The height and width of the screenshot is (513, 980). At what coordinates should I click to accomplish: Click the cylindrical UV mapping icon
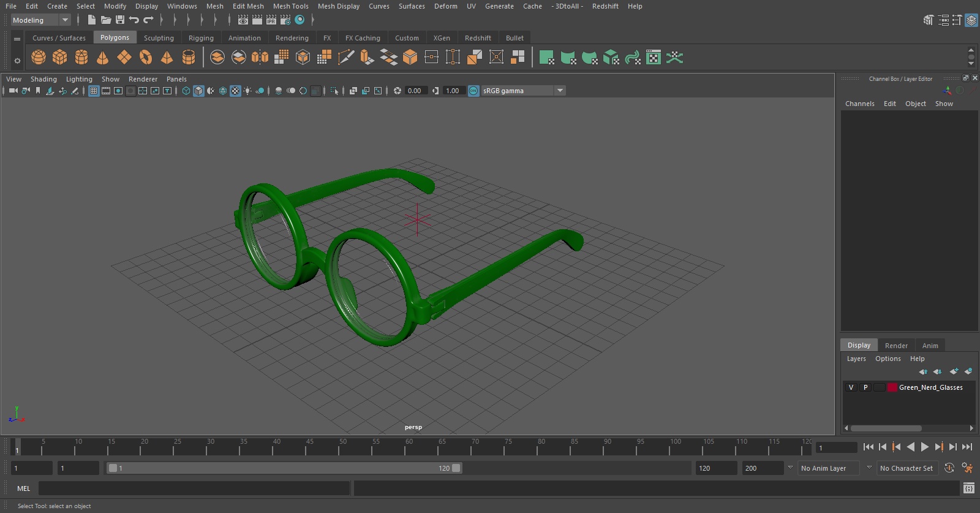[x=568, y=58]
